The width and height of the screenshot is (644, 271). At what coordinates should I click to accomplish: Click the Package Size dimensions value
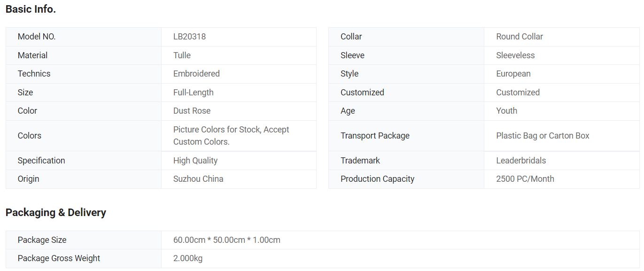coord(227,240)
